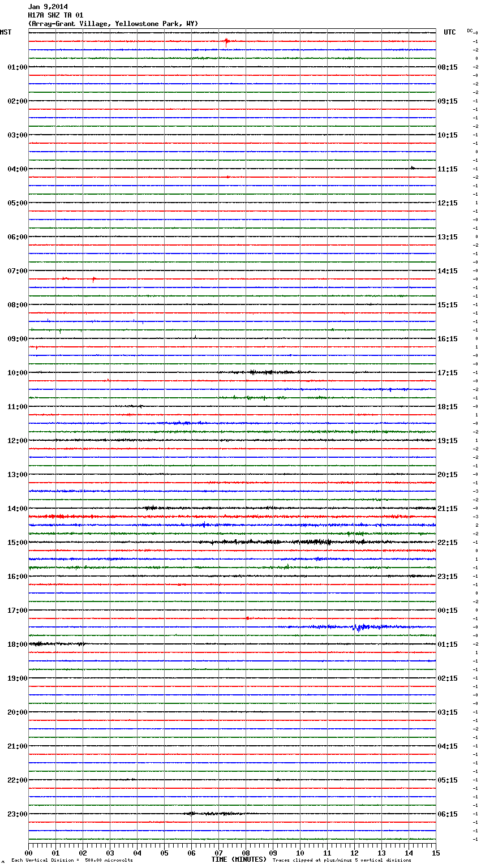Click the "19:15" UTC time label
The image size is (481, 868).
[448, 441]
